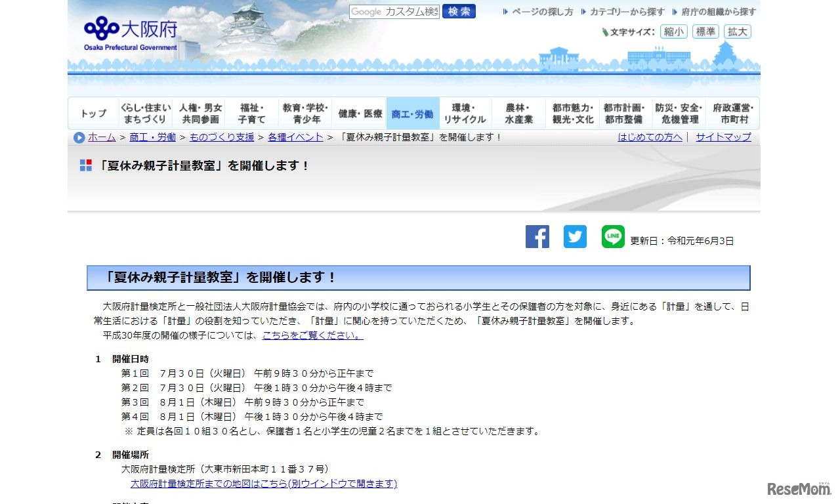Viewport: 840px width, 504px height.
Task: Open the サイトマップ link
Action: [723, 137]
